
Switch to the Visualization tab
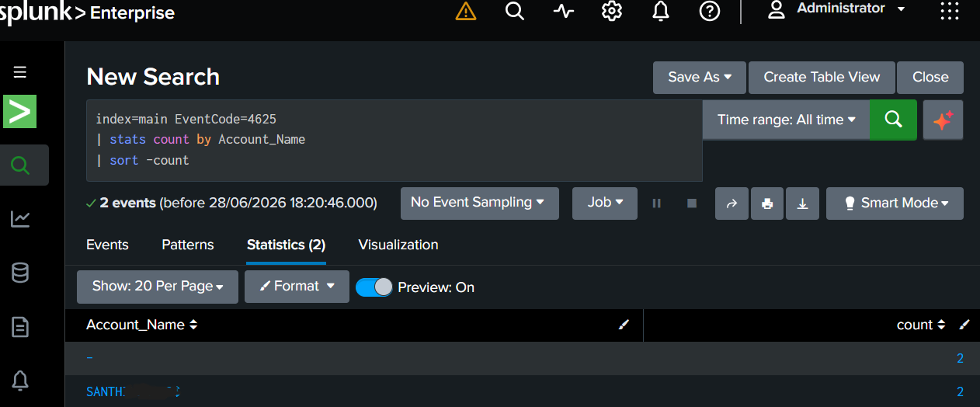coord(398,245)
